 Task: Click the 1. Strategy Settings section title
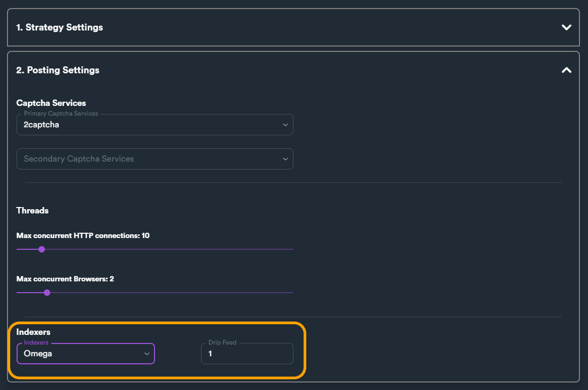click(x=59, y=27)
